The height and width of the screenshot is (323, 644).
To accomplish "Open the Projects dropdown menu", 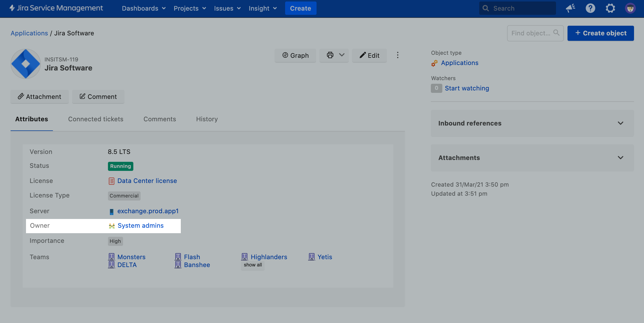I will [190, 8].
